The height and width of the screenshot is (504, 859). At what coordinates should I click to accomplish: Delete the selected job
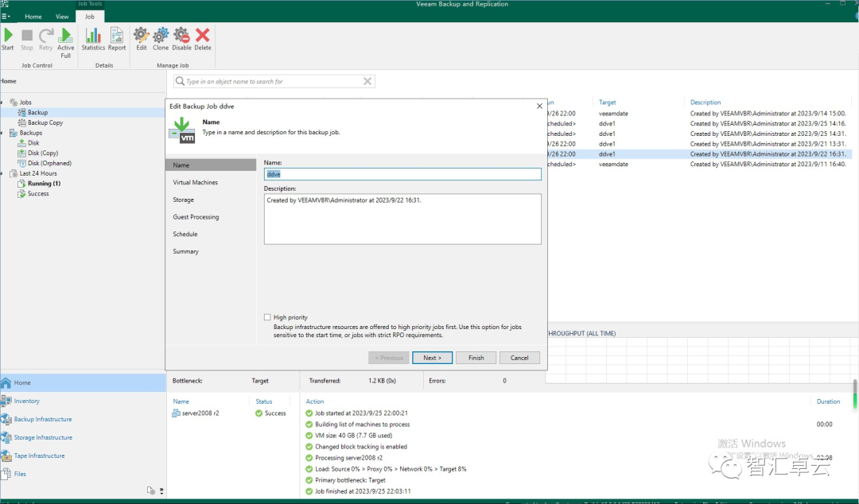tap(203, 40)
